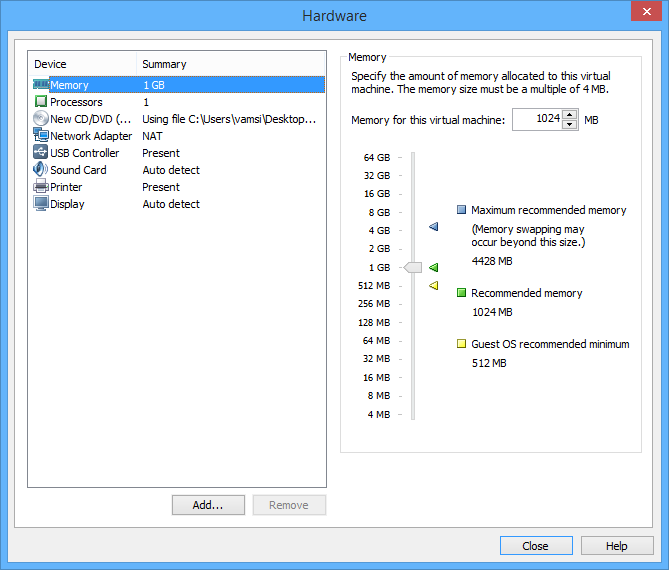Click the NAT summary text
Screen dimensions: 669x570
152,136
